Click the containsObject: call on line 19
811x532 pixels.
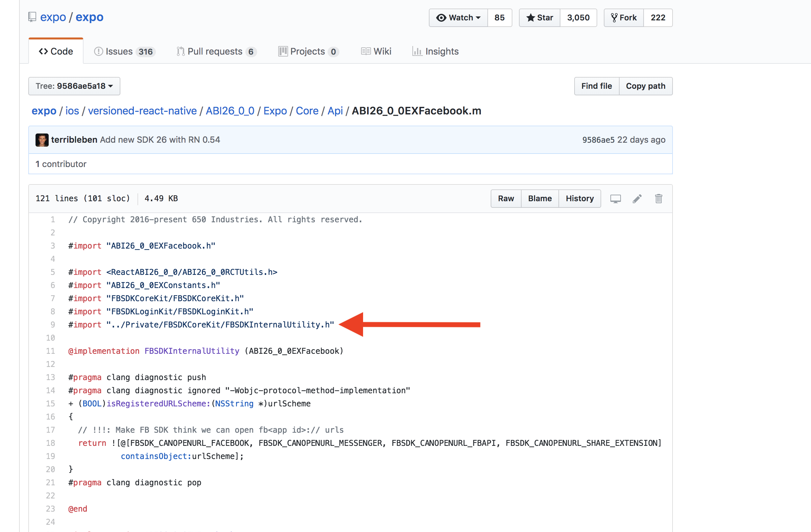pos(156,456)
